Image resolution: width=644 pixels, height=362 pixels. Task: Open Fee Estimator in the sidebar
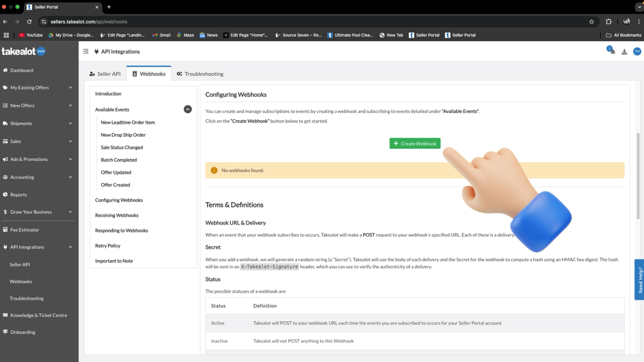click(25, 230)
